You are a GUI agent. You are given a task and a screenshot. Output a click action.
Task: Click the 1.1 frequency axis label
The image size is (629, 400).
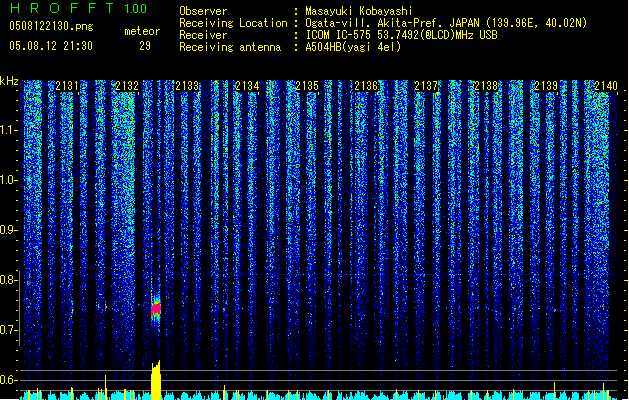8,130
